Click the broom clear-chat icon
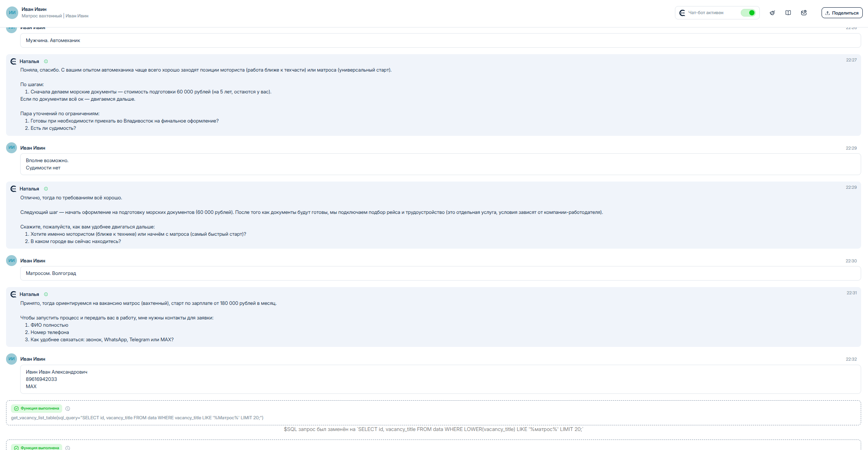 click(x=772, y=13)
